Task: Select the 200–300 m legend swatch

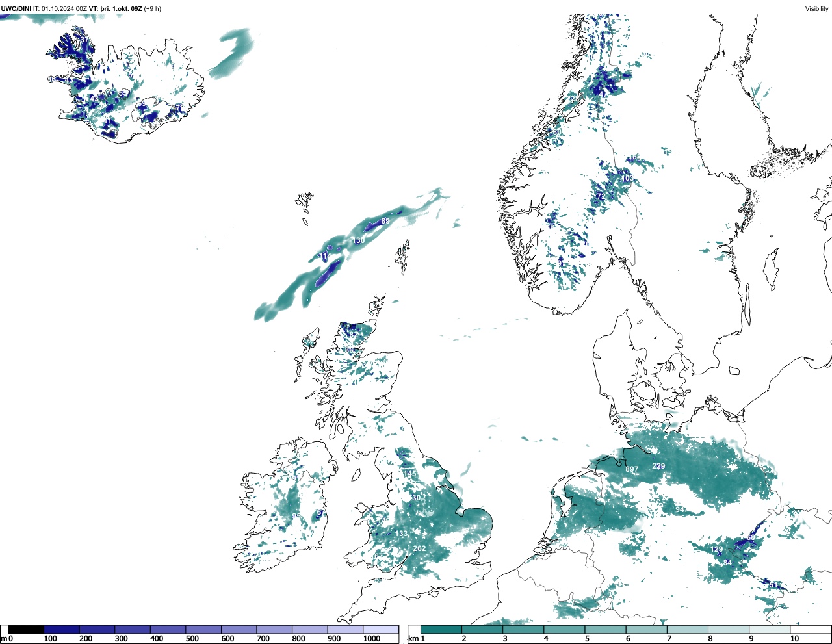Action: [x=97, y=629]
